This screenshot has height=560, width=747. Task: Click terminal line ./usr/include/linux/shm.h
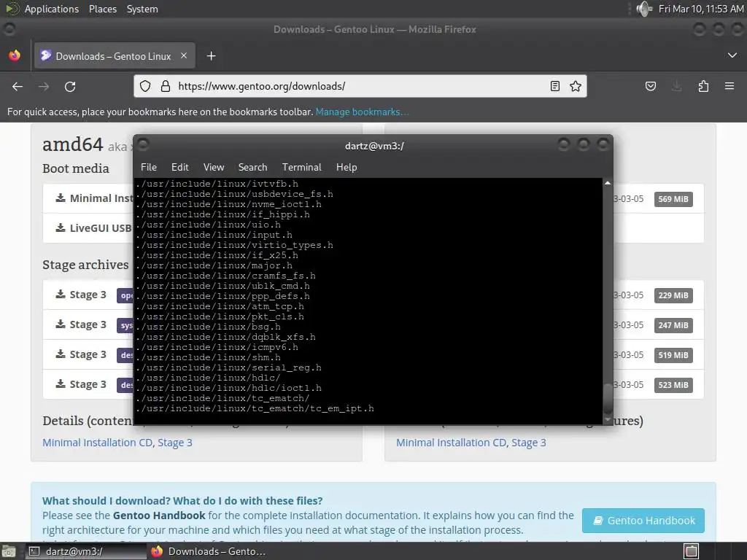[x=208, y=357]
